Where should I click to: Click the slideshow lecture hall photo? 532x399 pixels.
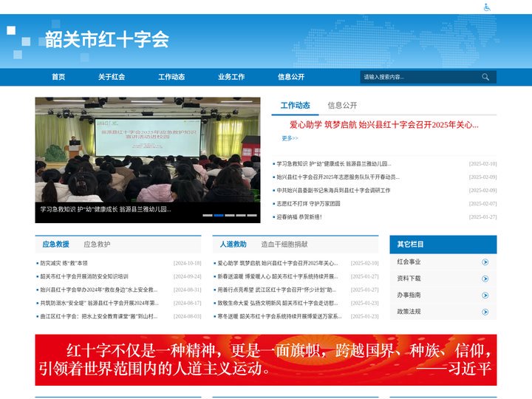point(148,150)
